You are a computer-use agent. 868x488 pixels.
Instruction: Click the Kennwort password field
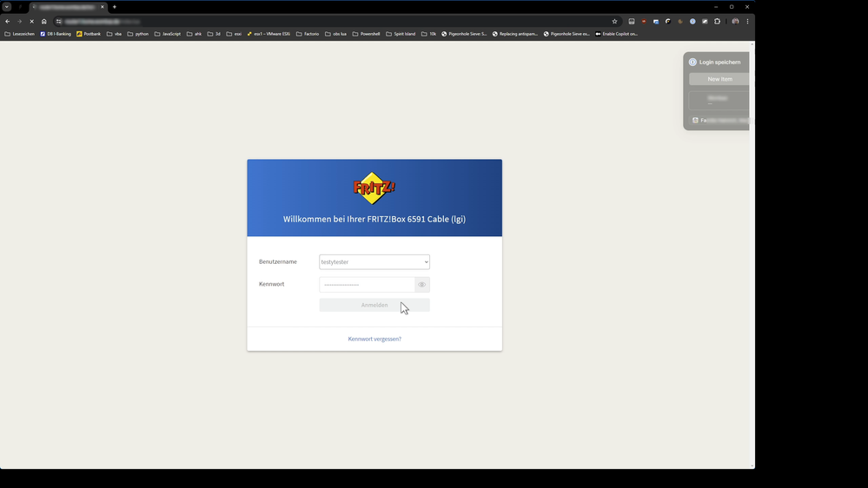click(x=367, y=285)
